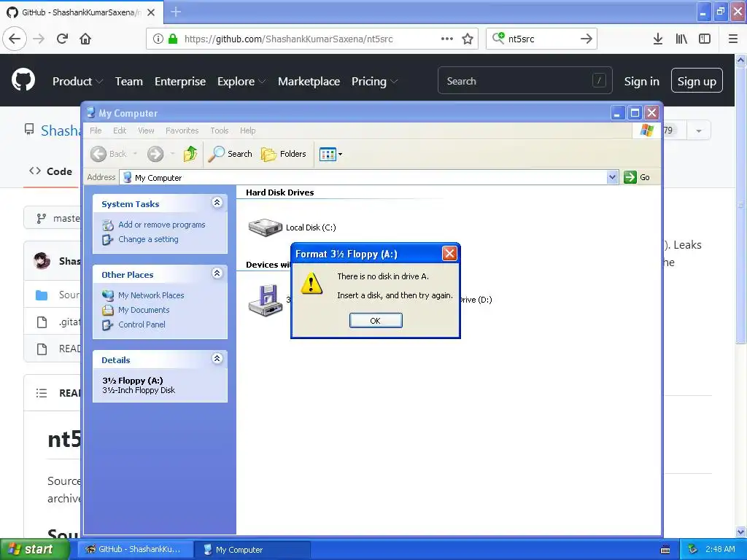Screen dimensions: 747x560
Task: Click the 2:48 AM clock
Action: pyautogui.click(x=720, y=550)
